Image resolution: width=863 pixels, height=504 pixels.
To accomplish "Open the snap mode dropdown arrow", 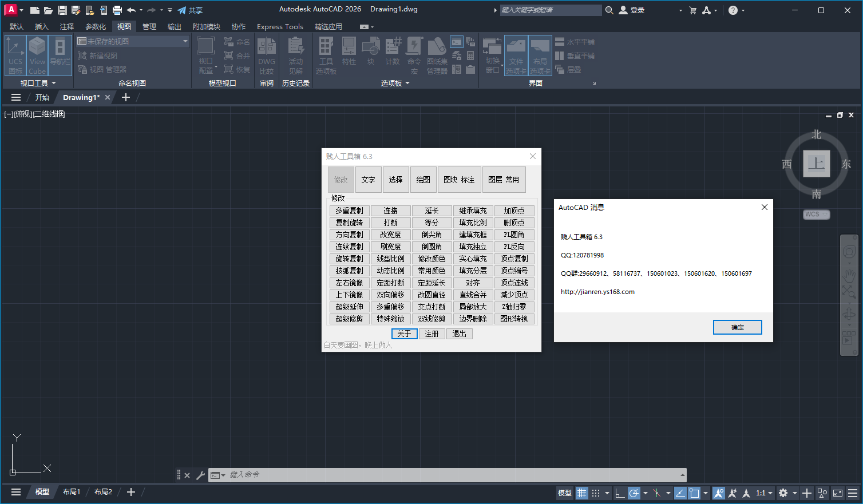I will tap(606, 493).
